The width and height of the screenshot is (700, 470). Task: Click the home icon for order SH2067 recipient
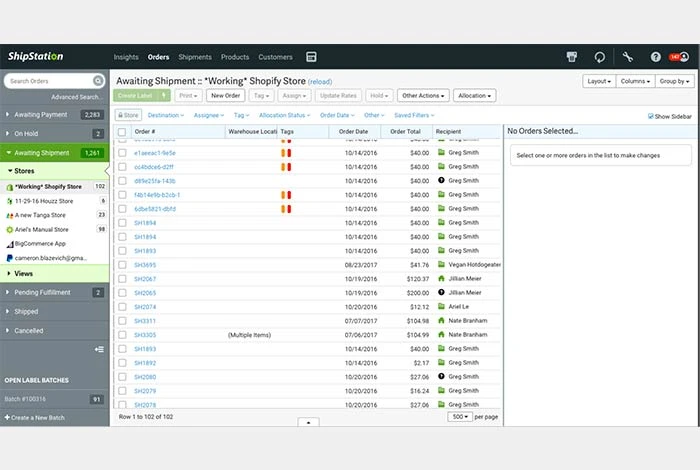(441, 279)
